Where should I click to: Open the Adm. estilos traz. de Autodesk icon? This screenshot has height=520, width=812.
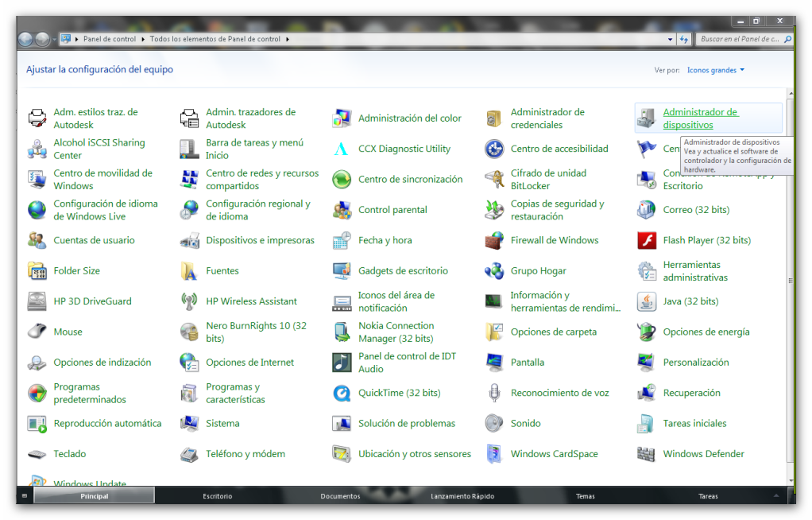(37, 118)
